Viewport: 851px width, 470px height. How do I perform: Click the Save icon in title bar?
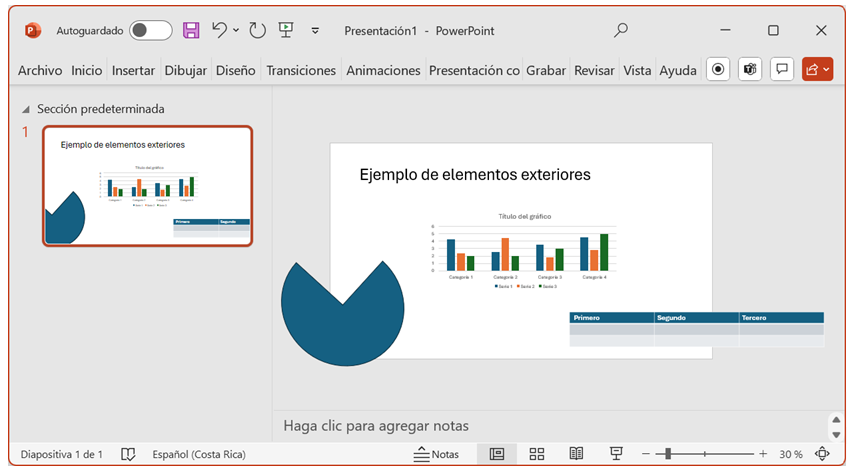coord(191,30)
